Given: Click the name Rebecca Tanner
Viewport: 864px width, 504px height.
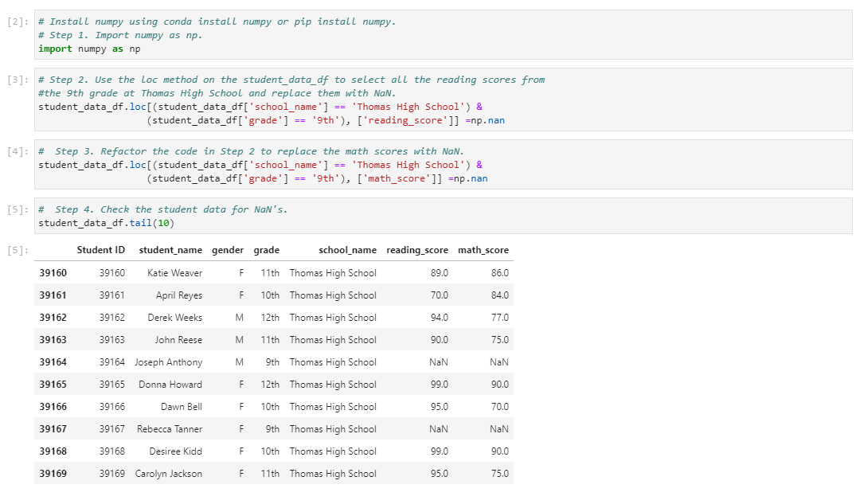Looking at the screenshot, I should [x=170, y=429].
